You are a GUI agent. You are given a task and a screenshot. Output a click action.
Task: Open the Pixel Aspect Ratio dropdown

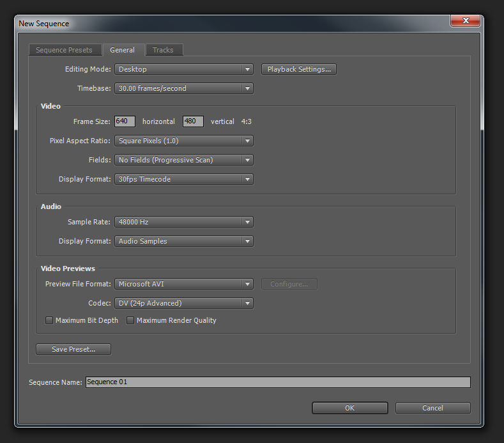point(184,141)
